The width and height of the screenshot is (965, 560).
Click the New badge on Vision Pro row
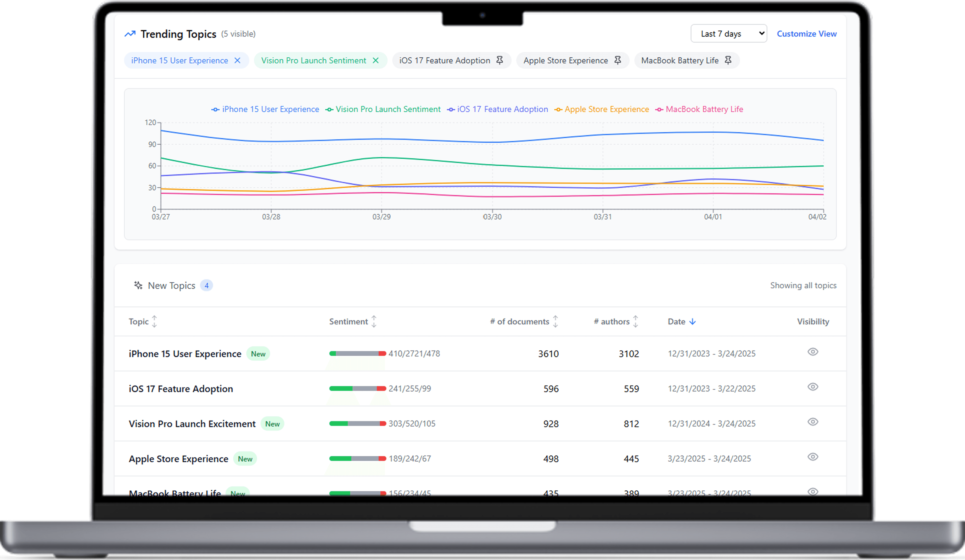272,424
